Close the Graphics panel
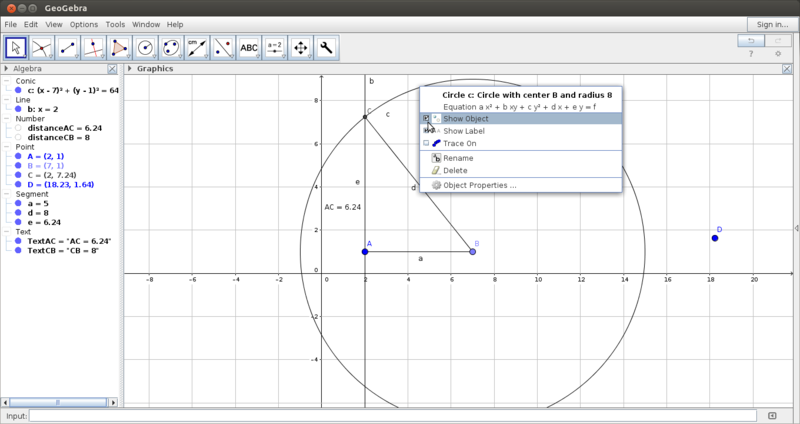This screenshot has height=424, width=800. coord(787,69)
